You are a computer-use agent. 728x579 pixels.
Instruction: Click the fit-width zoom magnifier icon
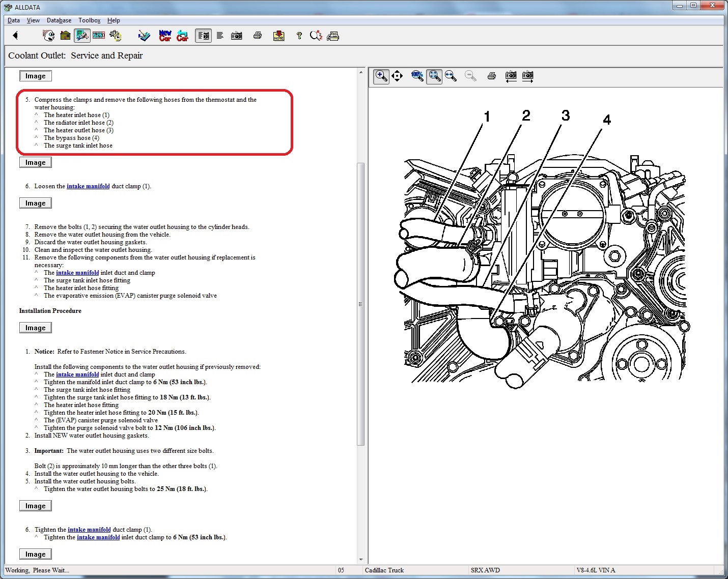(x=451, y=76)
